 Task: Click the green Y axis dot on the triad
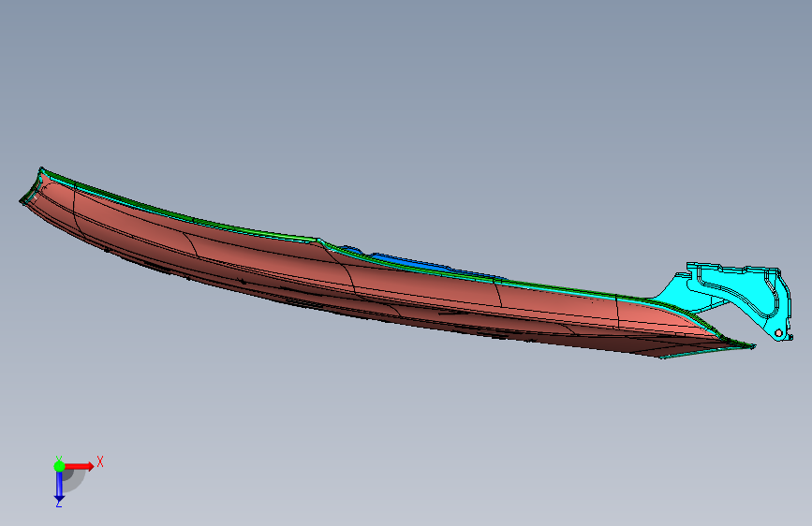[59, 466]
